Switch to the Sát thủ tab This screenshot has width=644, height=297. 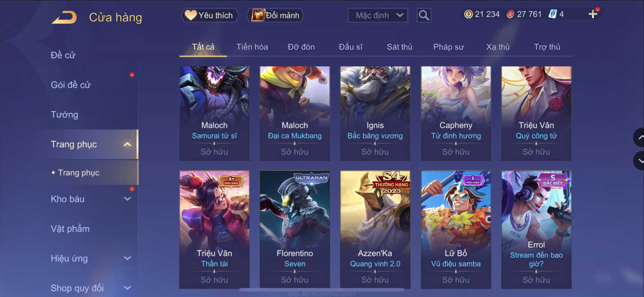pyautogui.click(x=399, y=47)
